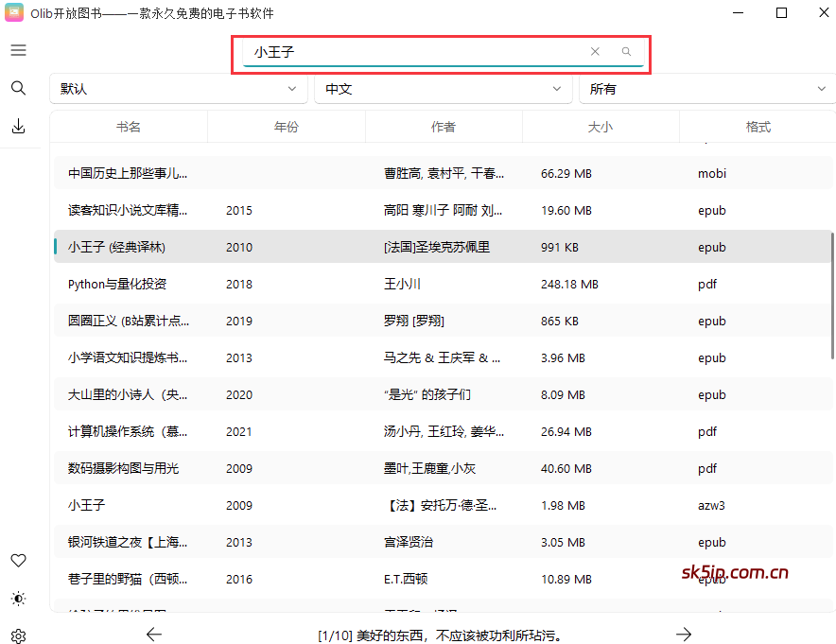The height and width of the screenshot is (644, 836).
Task: Open settings via the gear icon
Action: click(x=18, y=635)
